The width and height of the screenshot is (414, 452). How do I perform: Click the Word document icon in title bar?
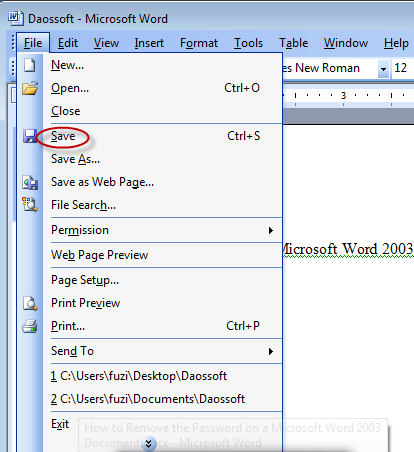click(x=15, y=18)
